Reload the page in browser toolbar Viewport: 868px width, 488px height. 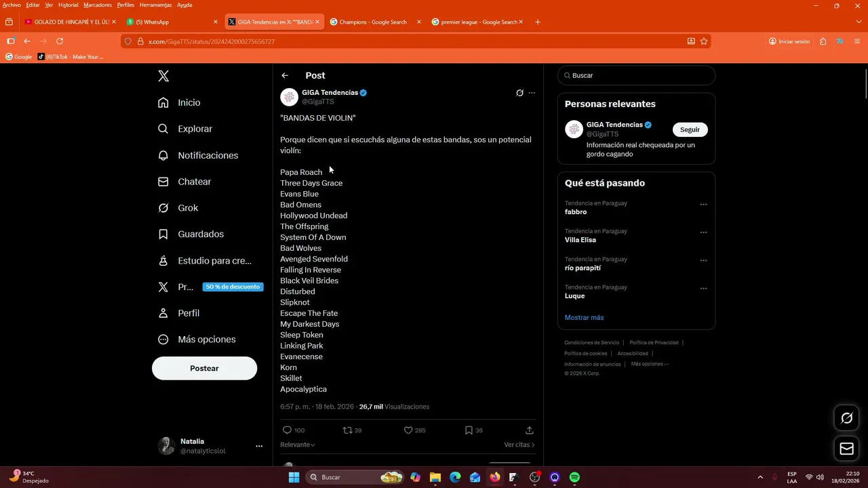60,41
